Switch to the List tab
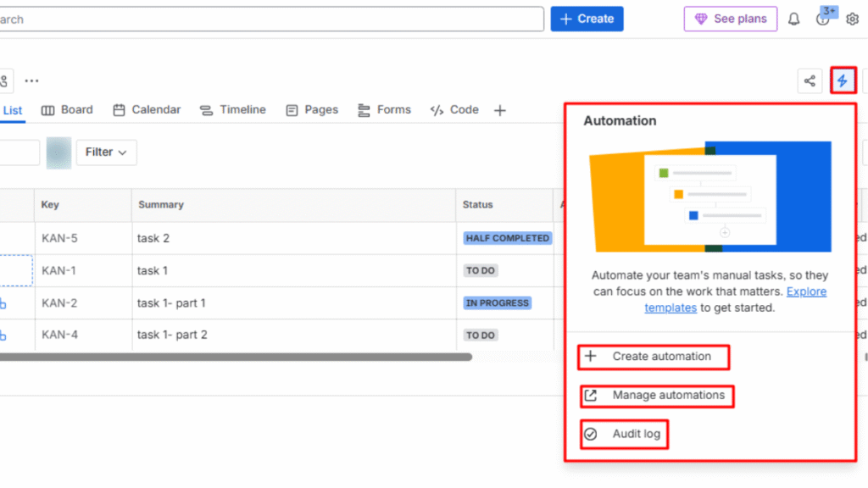The image size is (868, 488). point(12,110)
